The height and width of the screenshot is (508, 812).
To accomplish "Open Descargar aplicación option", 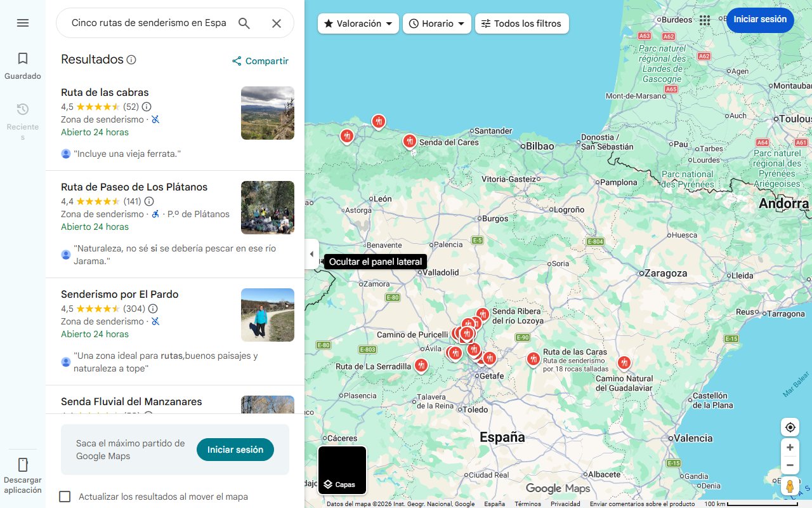I will [x=23, y=473].
